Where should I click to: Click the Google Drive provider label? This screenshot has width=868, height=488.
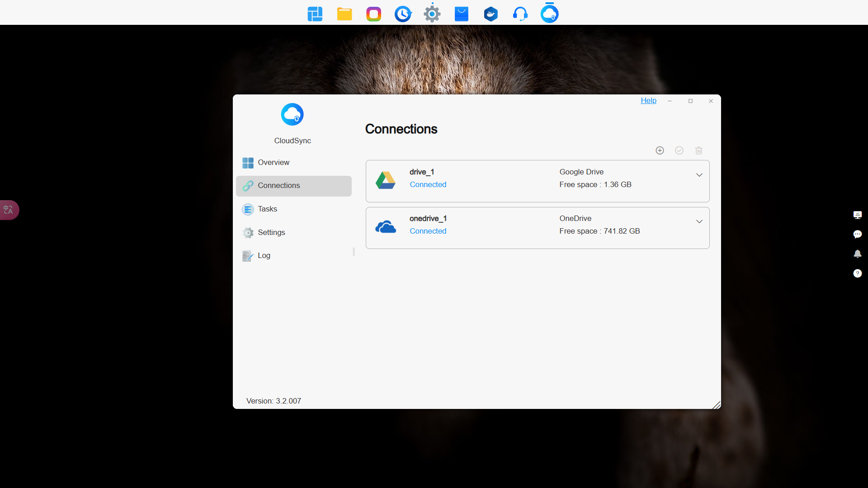[581, 172]
